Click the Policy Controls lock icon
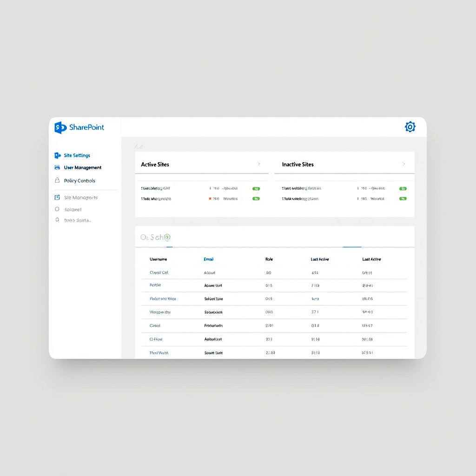 click(x=57, y=180)
